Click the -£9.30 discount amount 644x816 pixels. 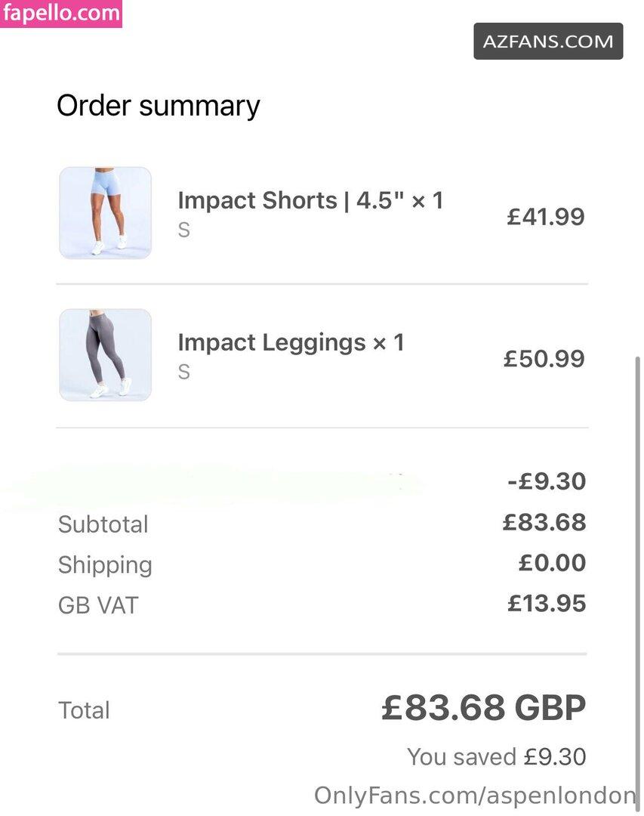click(547, 481)
